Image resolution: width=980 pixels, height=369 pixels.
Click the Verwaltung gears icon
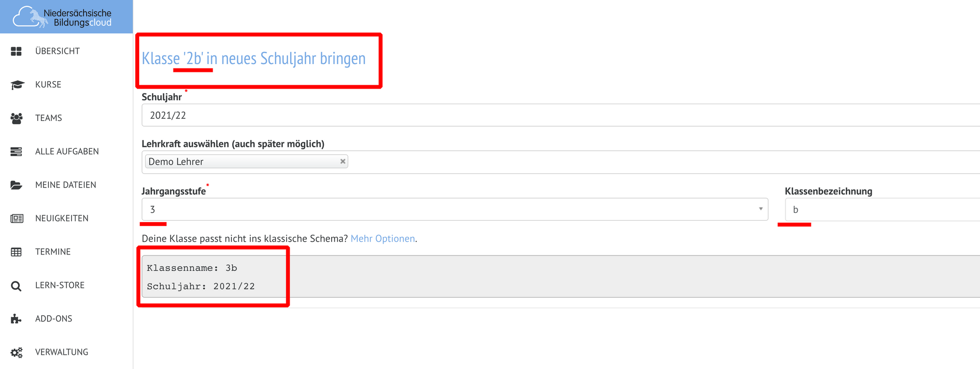(x=17, y=352)
